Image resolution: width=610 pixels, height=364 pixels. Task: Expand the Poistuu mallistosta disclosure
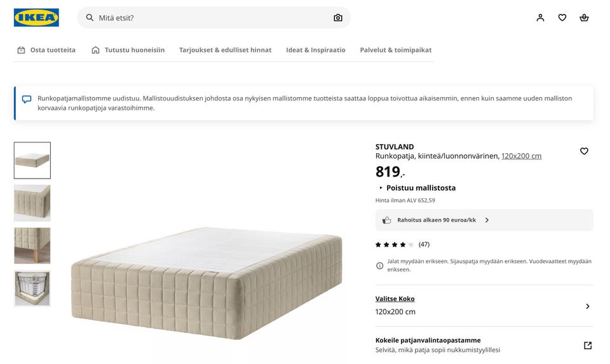[x=381, y=188]
